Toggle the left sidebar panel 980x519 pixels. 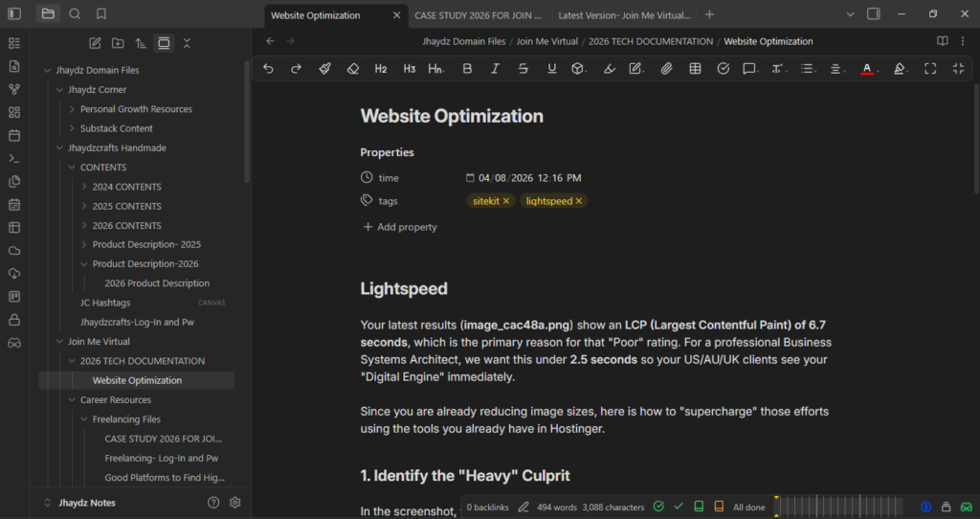click(13, 14)
